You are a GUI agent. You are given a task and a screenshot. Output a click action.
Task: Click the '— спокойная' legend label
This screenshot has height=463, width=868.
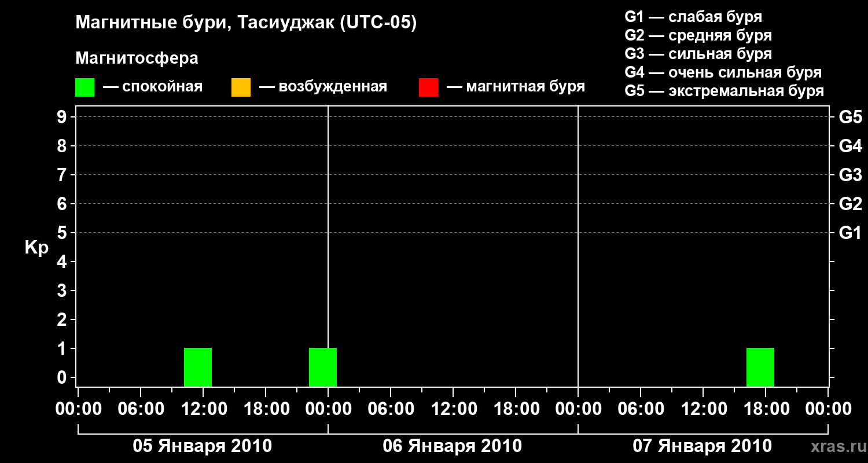pos(153,87)
